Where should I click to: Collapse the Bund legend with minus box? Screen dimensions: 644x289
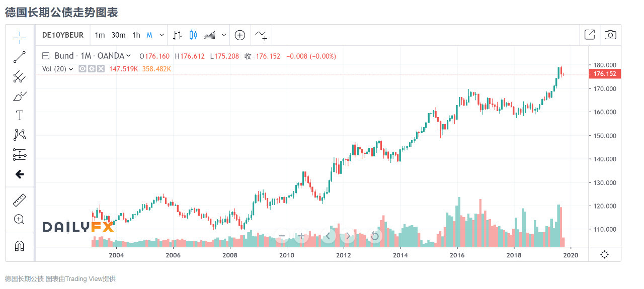point(46,56)
